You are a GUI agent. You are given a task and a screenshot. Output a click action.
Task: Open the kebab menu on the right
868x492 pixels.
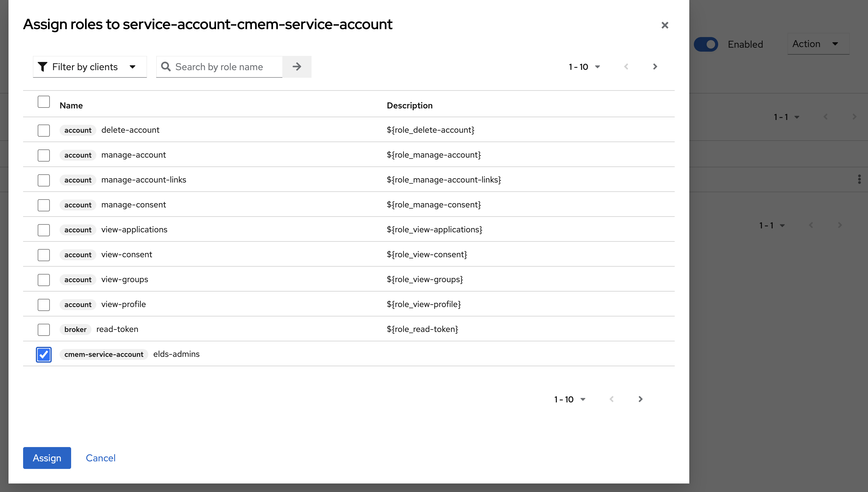[x=859, y=179]
